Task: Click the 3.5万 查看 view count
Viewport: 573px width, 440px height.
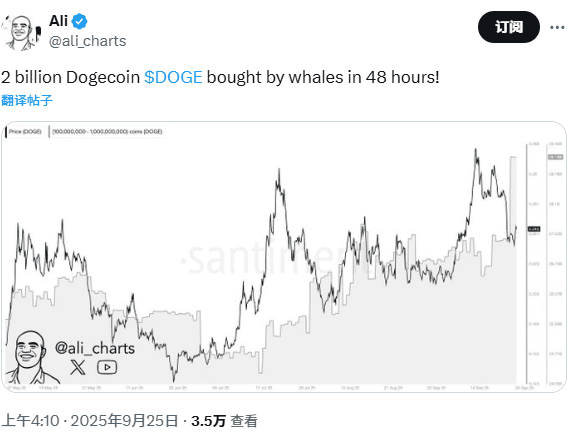Action: point(224,421)
